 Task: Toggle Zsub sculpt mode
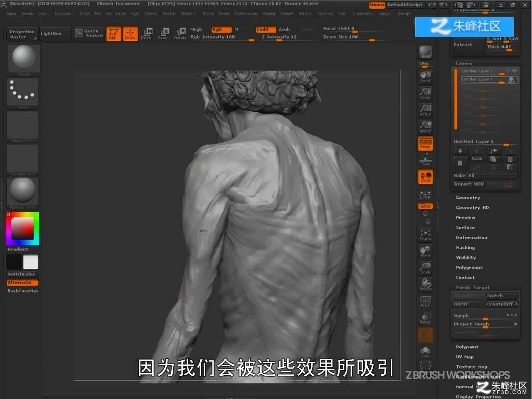pyautogui.click(x=284, y=30)
